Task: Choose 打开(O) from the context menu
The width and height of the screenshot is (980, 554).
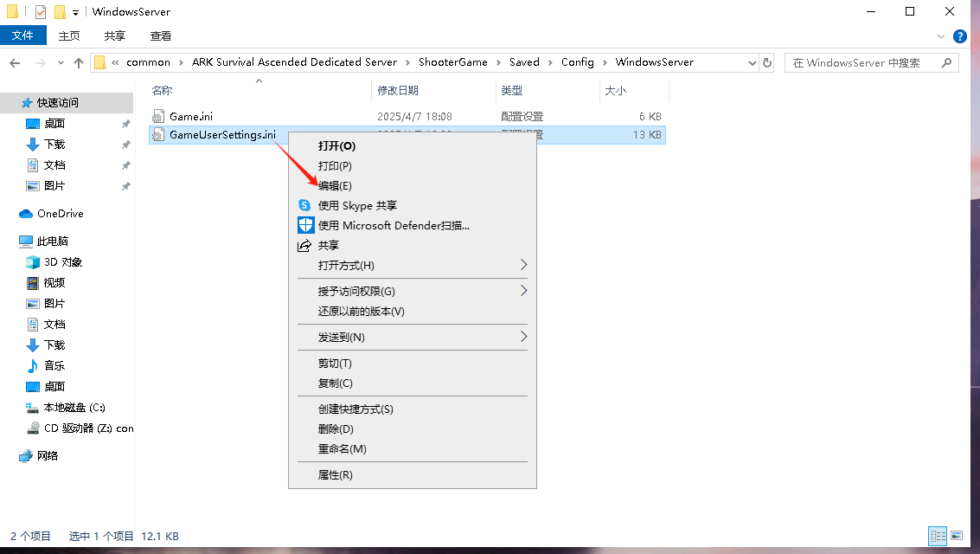Action: pos(413,145)
